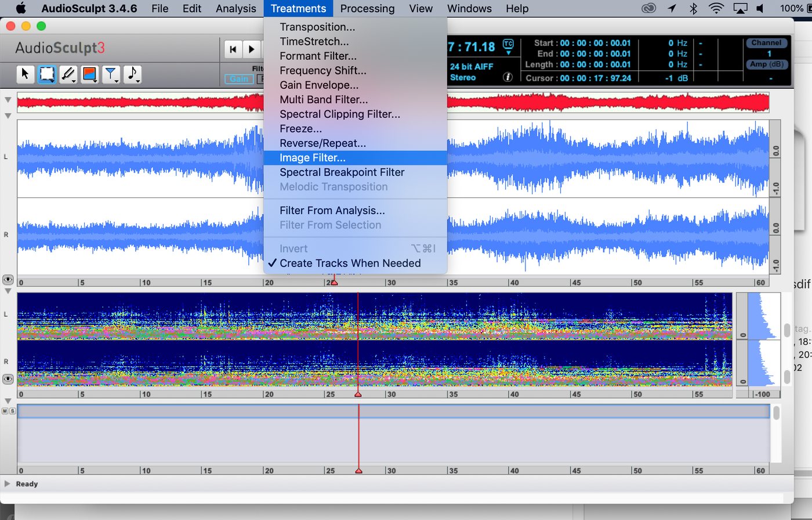Mute treatment track with M button
This screenshot has height=520, width=812.
click(5, 411)
